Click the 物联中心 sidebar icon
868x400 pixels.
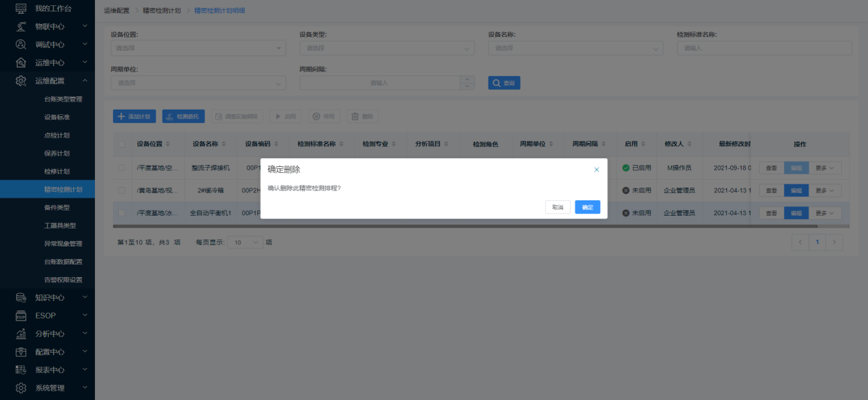21,26
